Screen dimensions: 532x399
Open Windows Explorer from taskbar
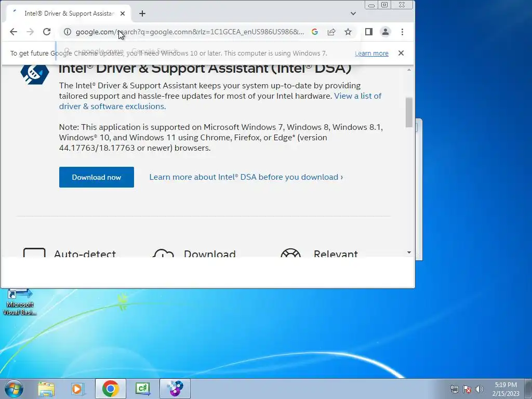pyautogui.click(x=46, y=389)
